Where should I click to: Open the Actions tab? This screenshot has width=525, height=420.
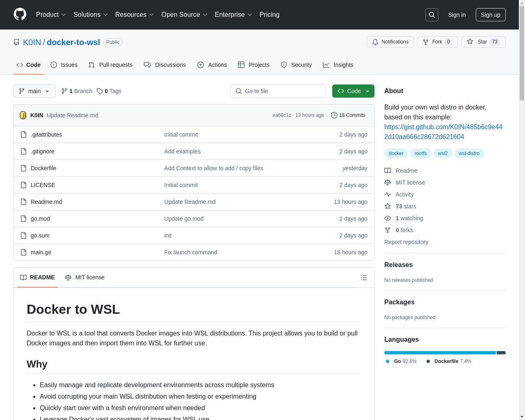click(212, 65)
